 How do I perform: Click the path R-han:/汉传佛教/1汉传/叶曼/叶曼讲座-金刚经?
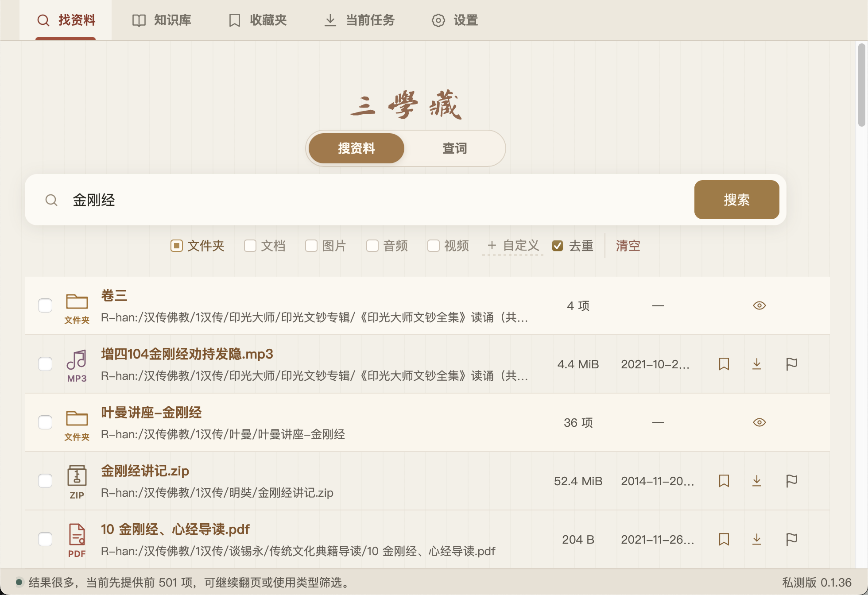pyautogui.click(x=223, y=434)
